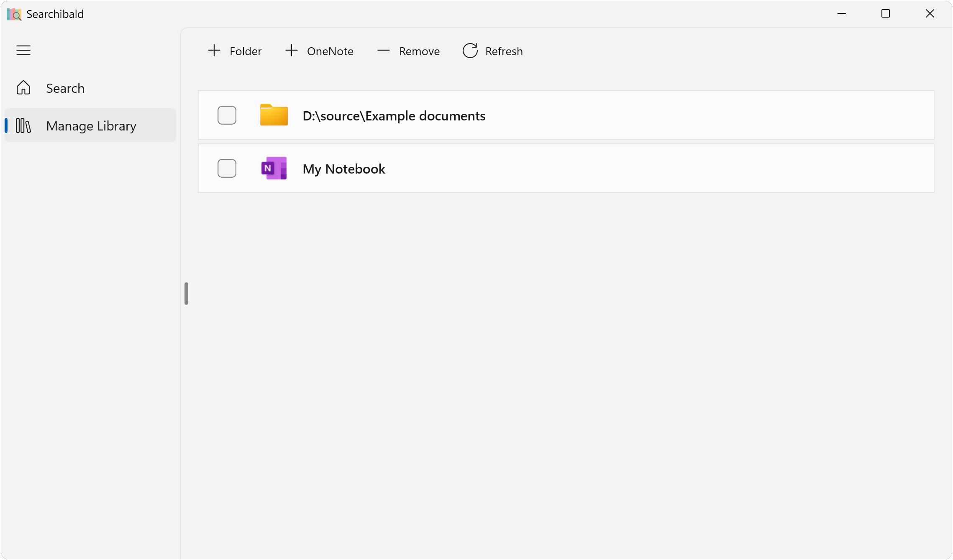Click the minus icon next to Remove
The height and width of the screenshot is (560, 953).
tap(383, 51)
